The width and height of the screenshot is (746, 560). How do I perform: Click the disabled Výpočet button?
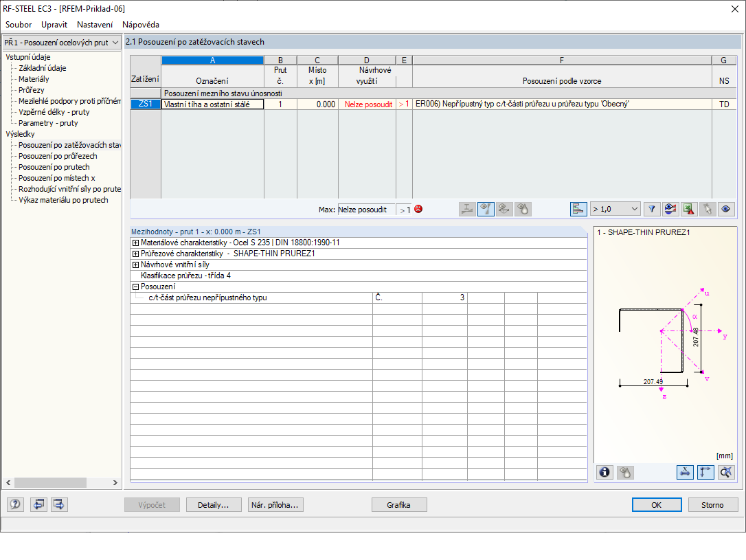pos(152,505)
